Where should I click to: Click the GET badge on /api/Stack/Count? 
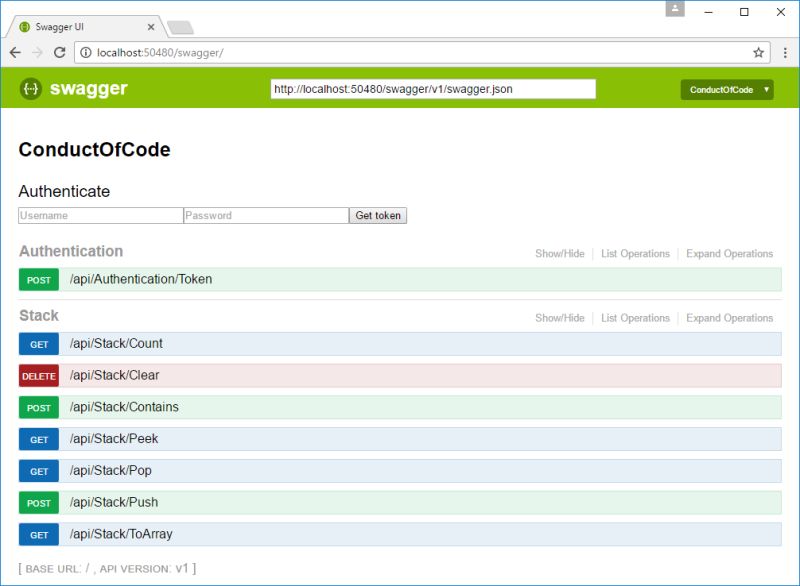coord(38,344)
